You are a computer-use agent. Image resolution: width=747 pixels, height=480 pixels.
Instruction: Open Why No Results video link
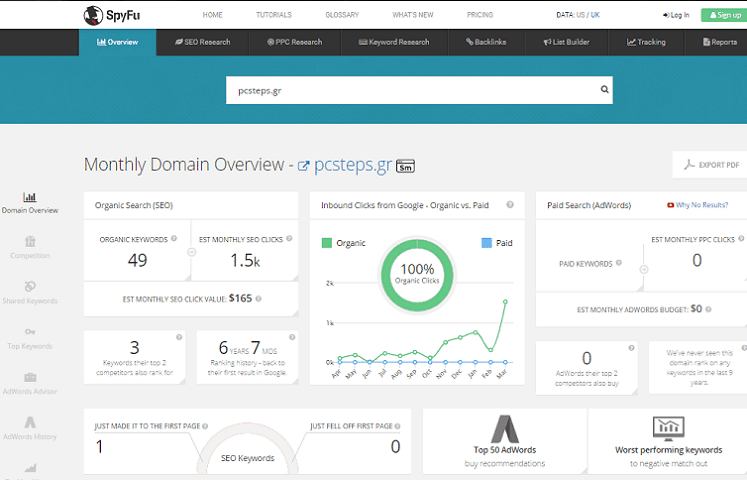tap(697, 205)
